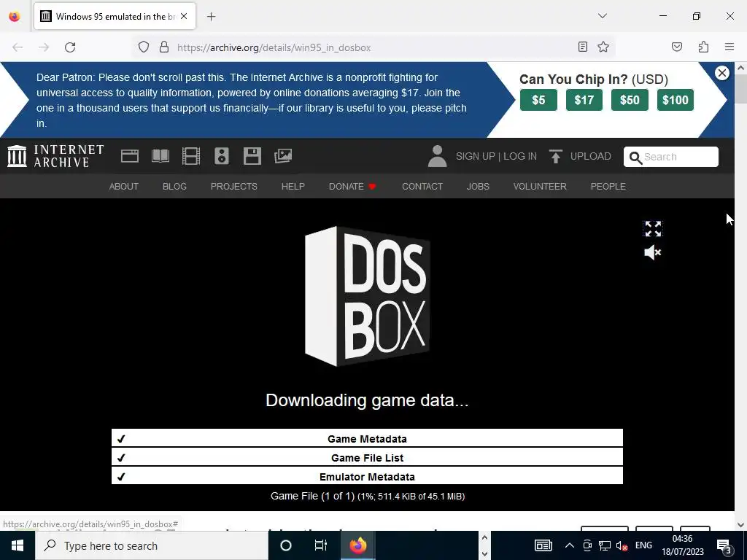
Task: Open Internet Archive web (Wayback) icon
Action: point(130,156)
